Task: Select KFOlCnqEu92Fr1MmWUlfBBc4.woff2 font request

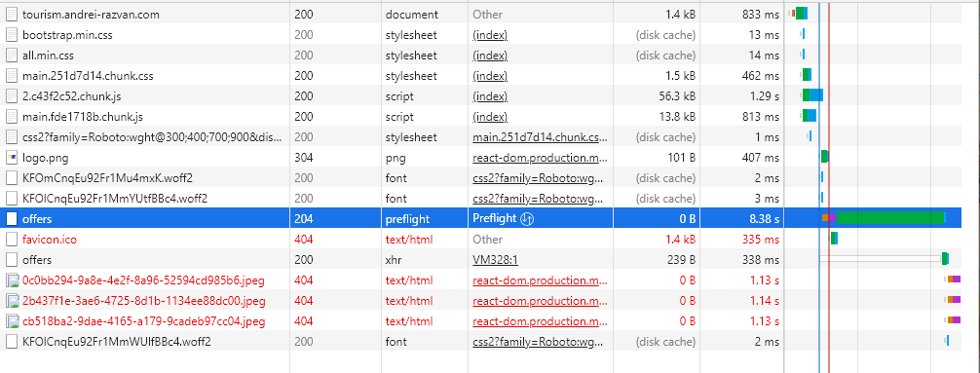Action: 116,342
